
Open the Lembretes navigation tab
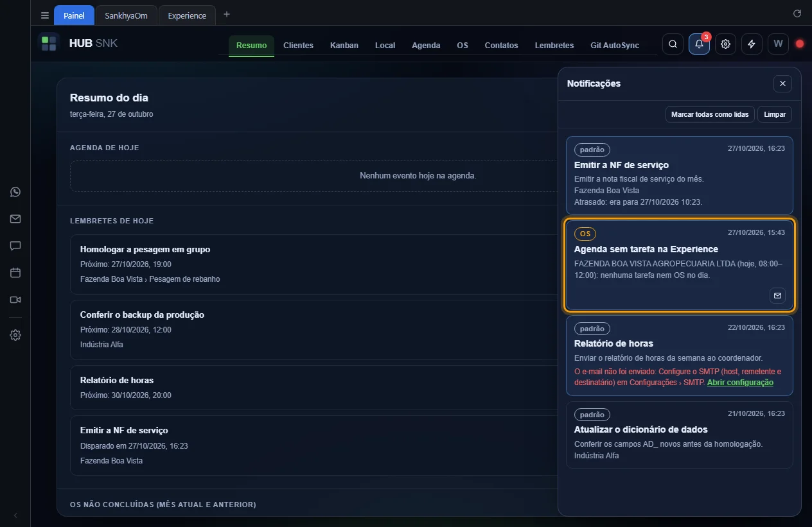pos(554,46)
